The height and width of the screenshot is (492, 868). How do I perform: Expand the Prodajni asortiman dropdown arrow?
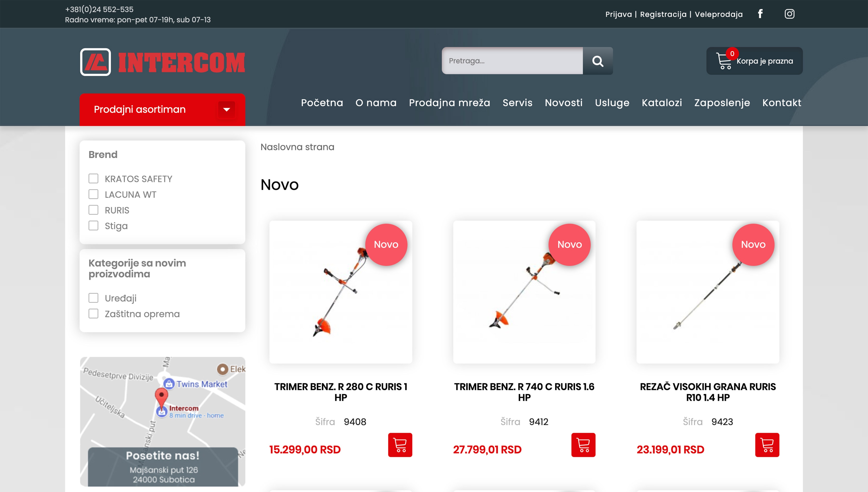tap(227, 109)
